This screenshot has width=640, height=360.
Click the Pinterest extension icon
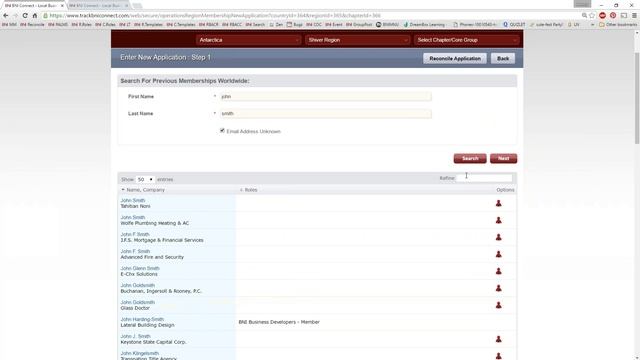[x=613, y=16]
